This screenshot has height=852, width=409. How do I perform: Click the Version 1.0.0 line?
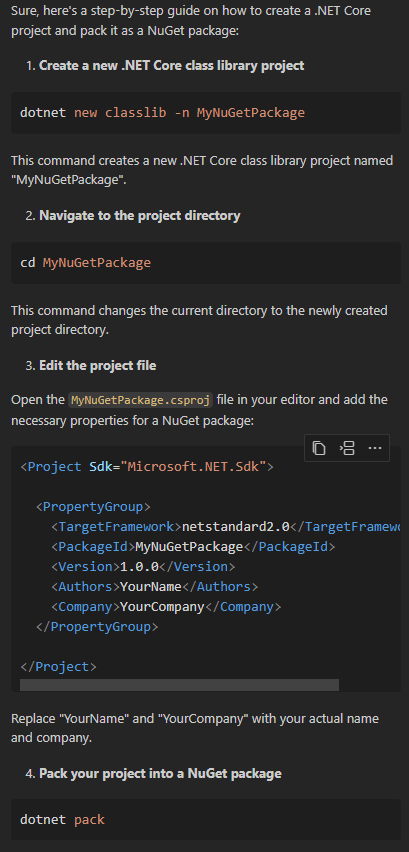point(143,567)
